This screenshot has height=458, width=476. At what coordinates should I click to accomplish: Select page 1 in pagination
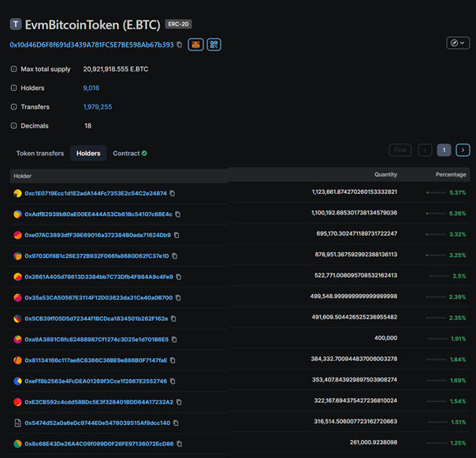[x=444, y=150]
